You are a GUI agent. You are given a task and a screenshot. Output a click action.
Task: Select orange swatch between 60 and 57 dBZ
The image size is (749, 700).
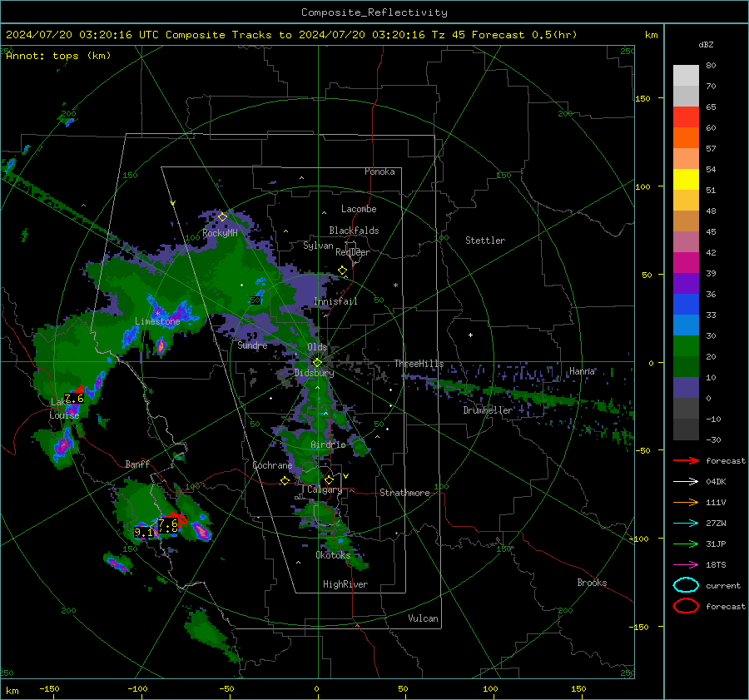[x=686, y=138]
